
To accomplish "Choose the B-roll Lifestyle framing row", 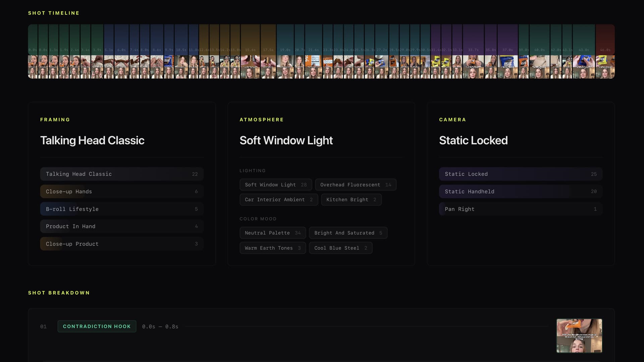I will pos(122,209).
